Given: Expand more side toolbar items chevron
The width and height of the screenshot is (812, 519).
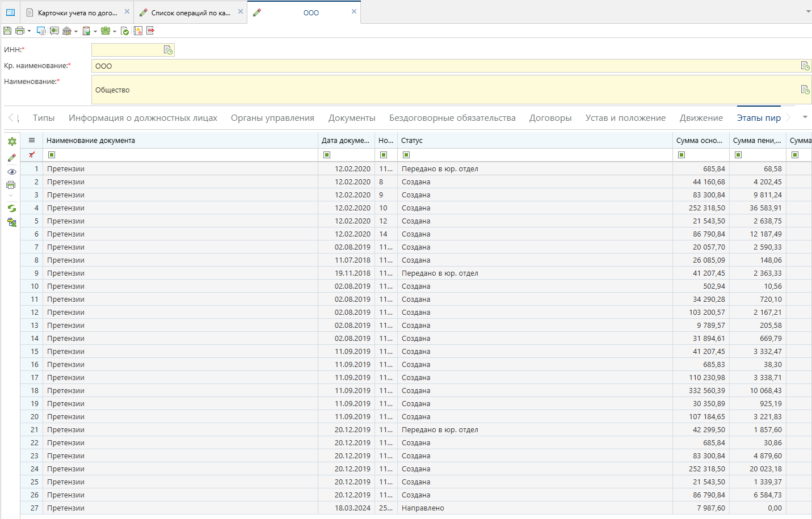Looking at the screenshot, I should [x=11, y=196].
